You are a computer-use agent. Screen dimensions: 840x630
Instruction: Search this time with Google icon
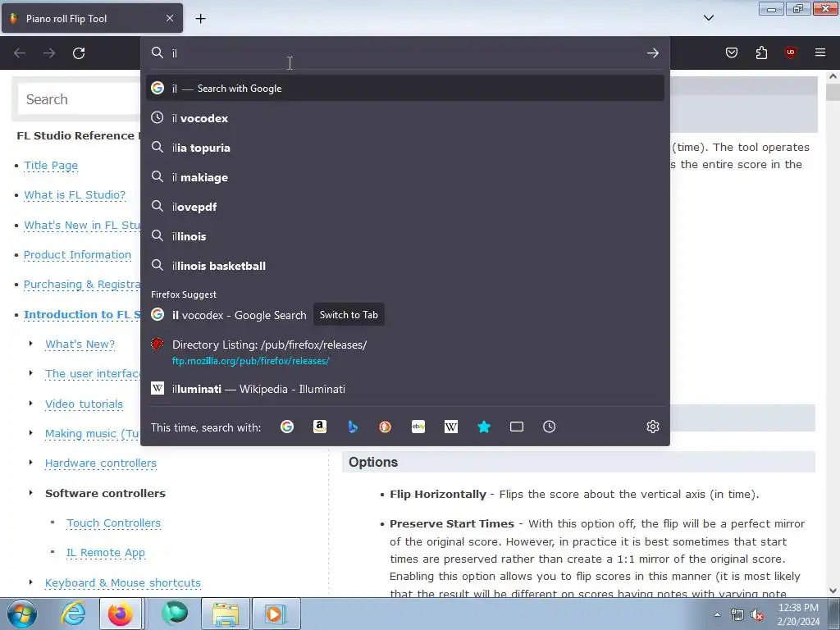coord(287,427)
